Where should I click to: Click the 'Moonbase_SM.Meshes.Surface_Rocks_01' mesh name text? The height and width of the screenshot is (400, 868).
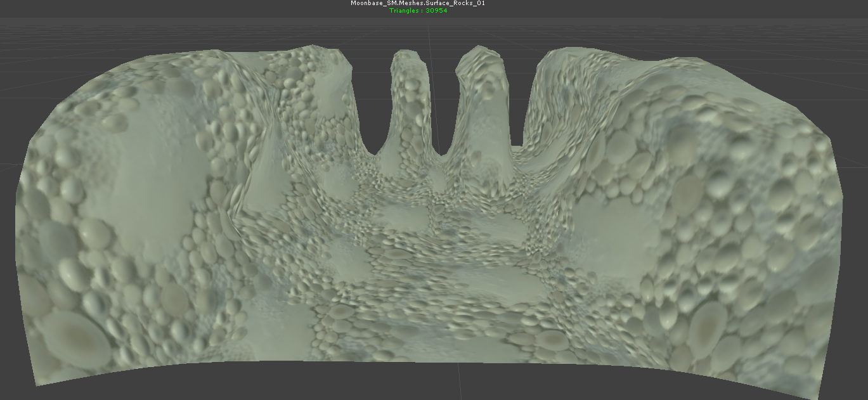coord(418,3)
